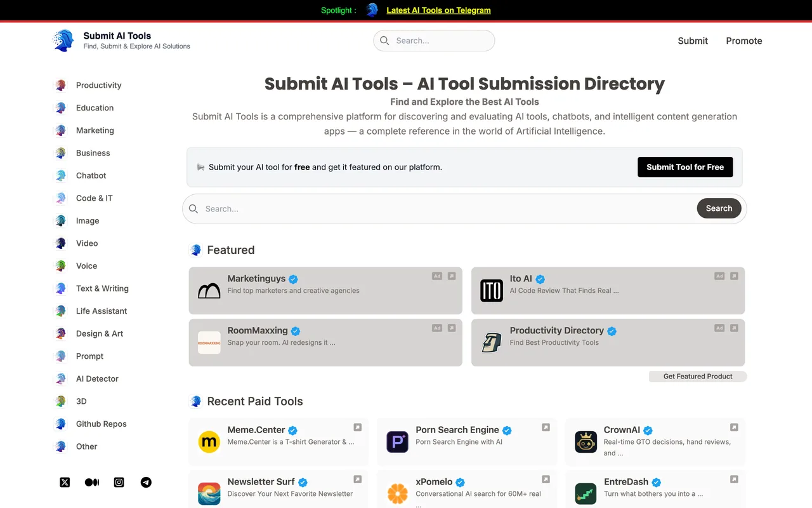Open the Newsletter Surf title link
This screenshot has width=812, height=508.
pyautogui.click(x=261, y=481)
